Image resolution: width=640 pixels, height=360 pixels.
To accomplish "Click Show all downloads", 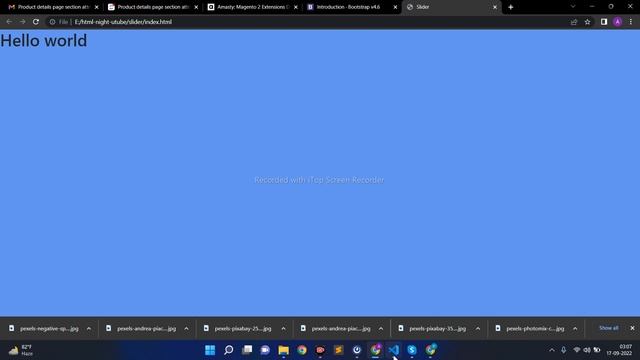I will (x=609, y=328).
